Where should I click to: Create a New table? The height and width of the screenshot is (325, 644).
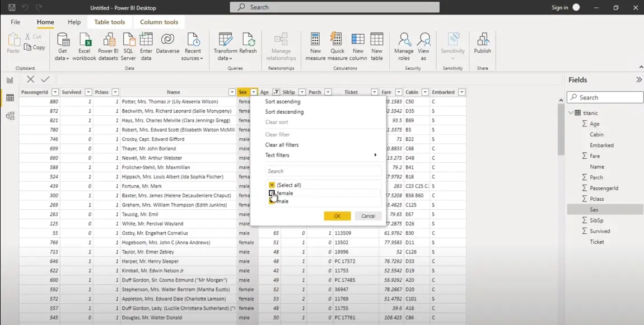click(377, 47)
